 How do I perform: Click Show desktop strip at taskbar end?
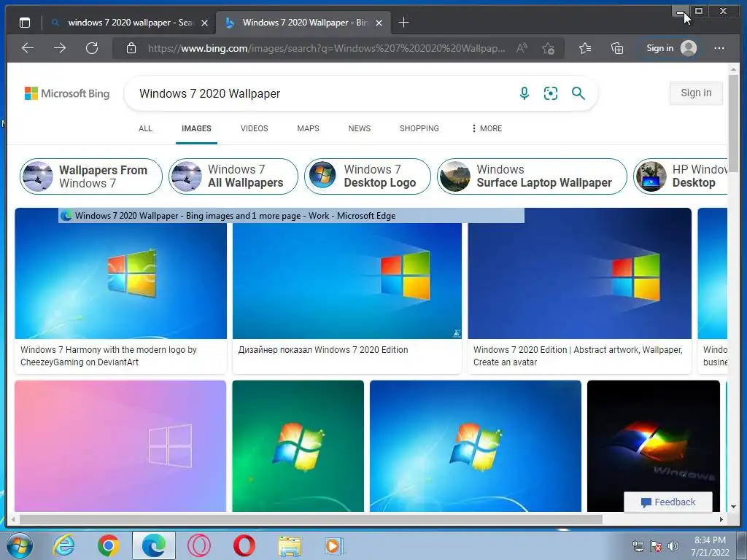pos(742,545)
